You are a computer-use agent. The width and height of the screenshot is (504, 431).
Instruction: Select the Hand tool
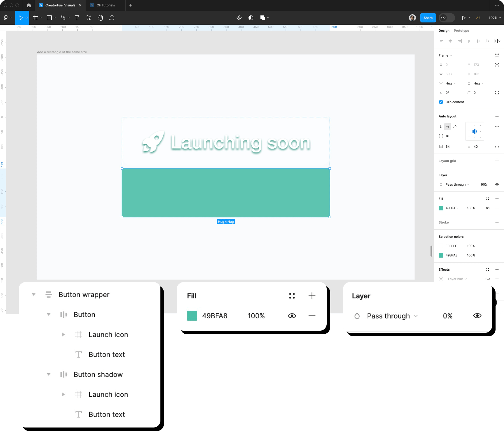(100, 17)
